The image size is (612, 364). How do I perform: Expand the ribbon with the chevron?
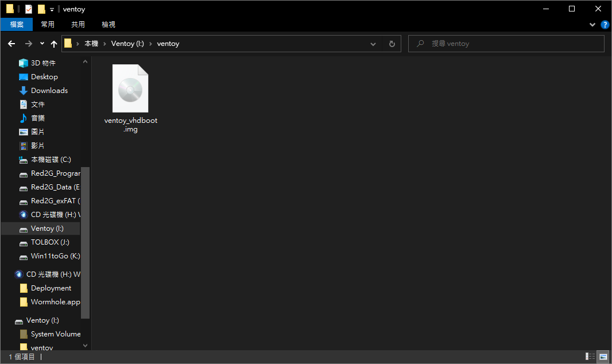pyautogui.click(x=592, y=25)
